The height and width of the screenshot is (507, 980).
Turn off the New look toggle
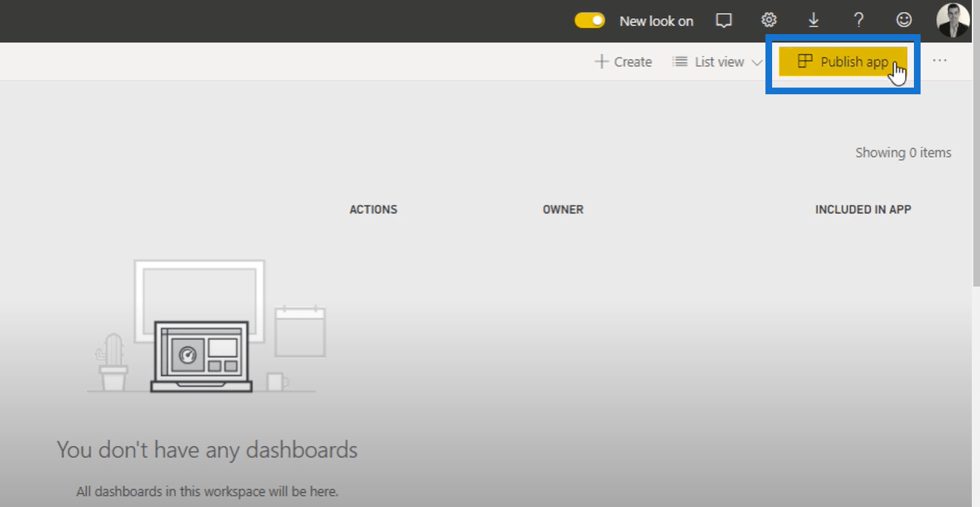pyautogui.click(x=589, y=21)
